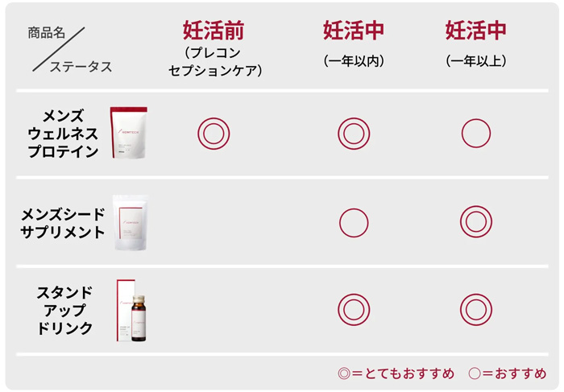This screenshot has height=392, width=564.
Task: Click the 妊活中 heading above （一年以上）
Action: (x=475, y=31)
